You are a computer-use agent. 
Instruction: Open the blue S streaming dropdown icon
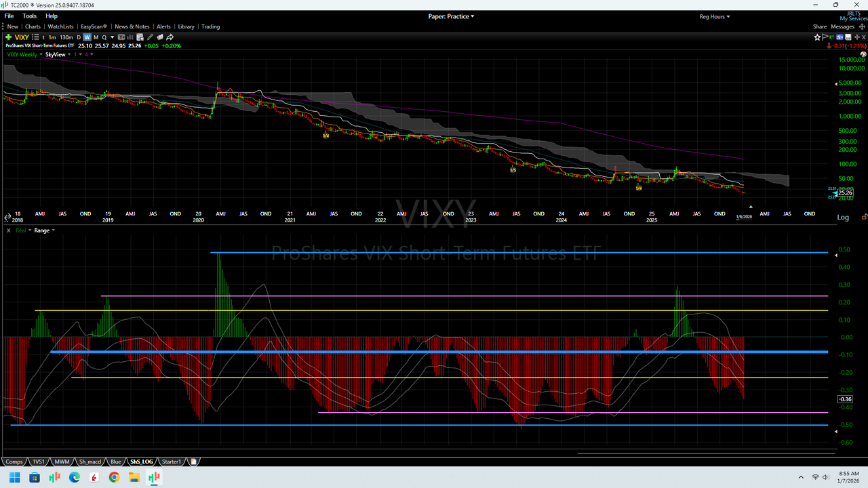(x=840, y=37)
